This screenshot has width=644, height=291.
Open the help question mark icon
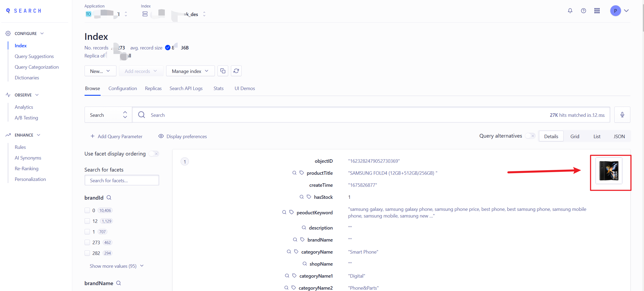coord(583,11)
